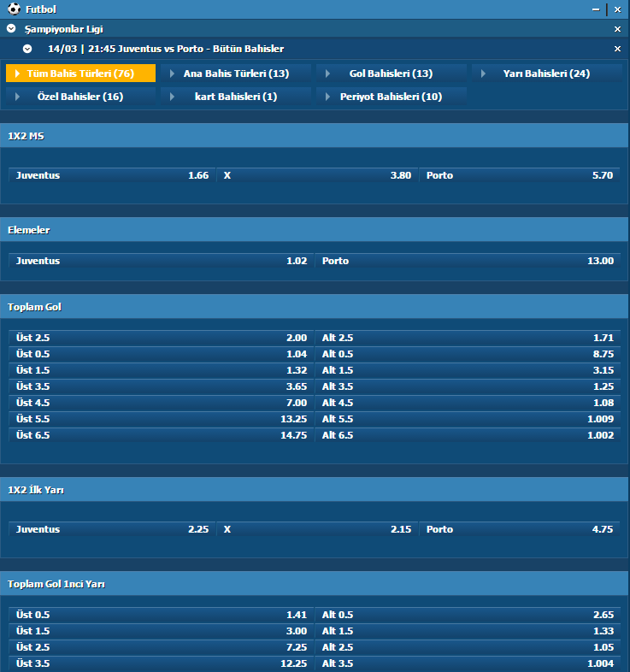630x672 pixels.
Task: Pick Alt 4.5 at 1.08
Action: pos(468,403)
